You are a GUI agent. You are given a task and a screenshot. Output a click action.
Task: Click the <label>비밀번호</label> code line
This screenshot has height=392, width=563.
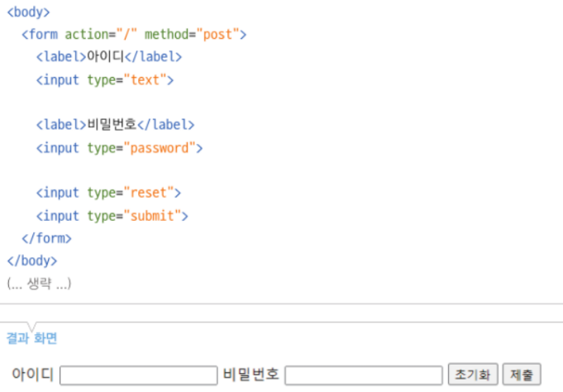point(115,125)
